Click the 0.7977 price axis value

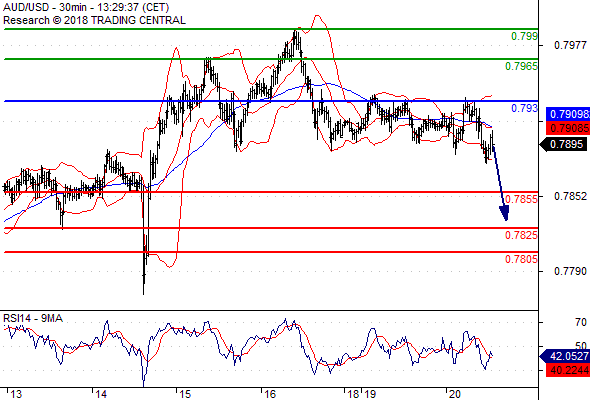tap(570, 46)
